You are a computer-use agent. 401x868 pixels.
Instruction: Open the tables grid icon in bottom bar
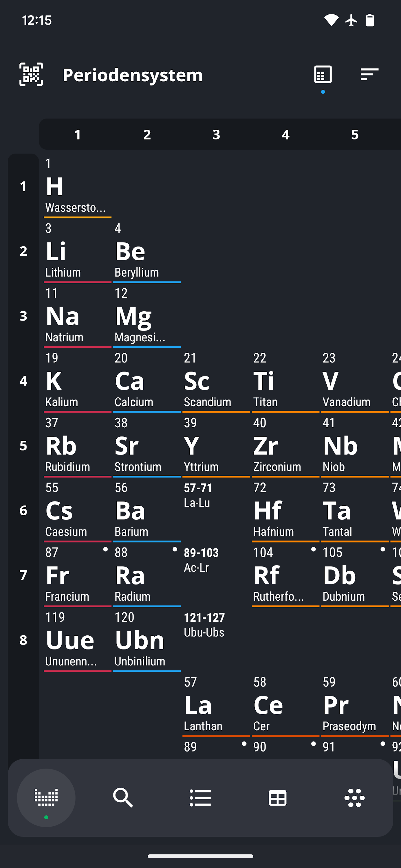(x=278, y=798)
